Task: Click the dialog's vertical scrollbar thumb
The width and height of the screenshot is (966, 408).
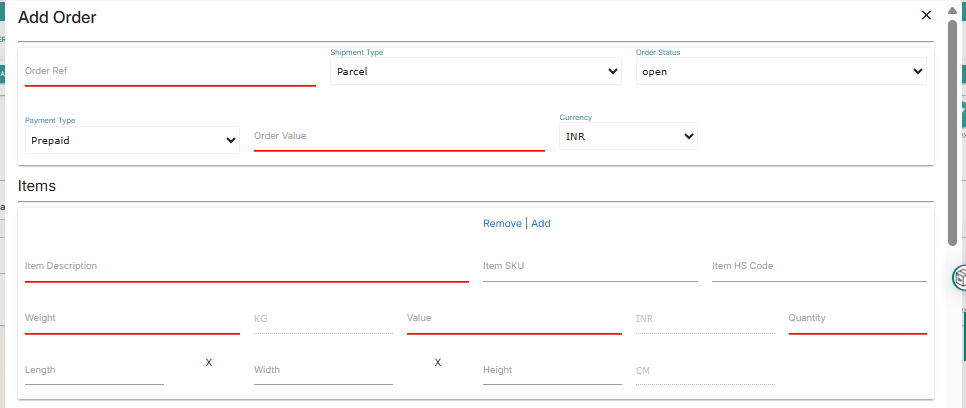Action: pyautogui.click(x=952, y=130)
